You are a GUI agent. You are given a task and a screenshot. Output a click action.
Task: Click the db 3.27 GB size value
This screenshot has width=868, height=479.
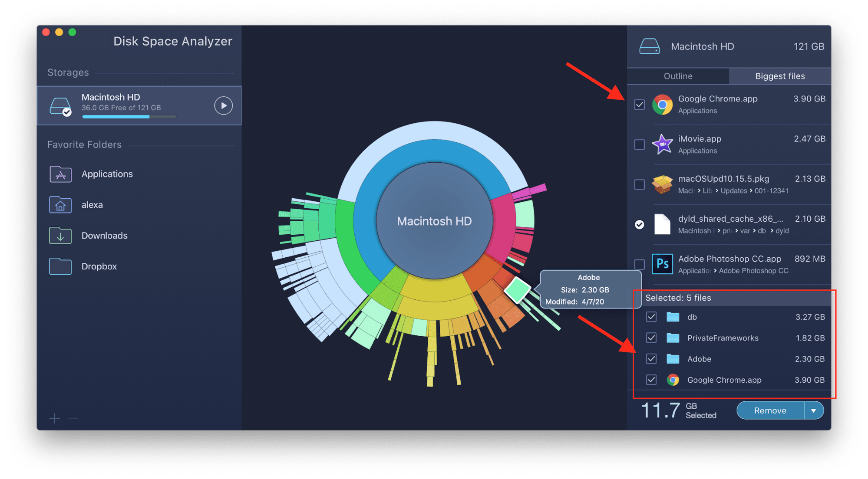click(810, 317)
